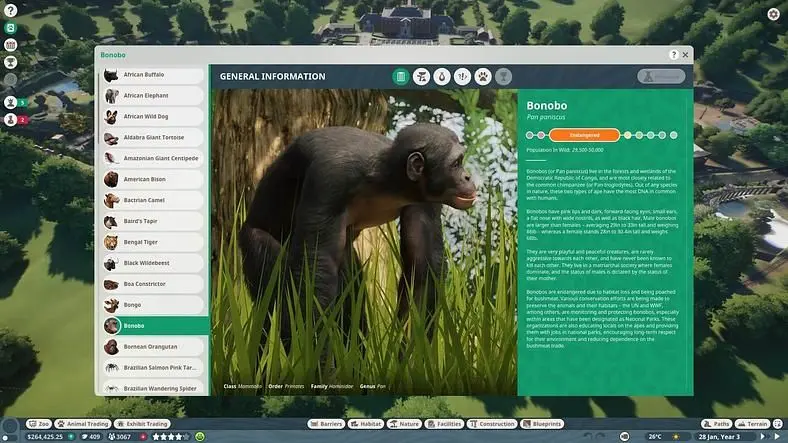Click the zoo star rating
Viewport: 788px width, 443px height.
(170, 437)
